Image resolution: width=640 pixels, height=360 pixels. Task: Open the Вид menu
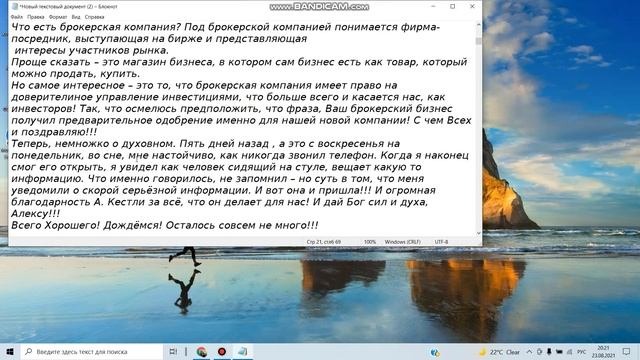pos(76,17)
